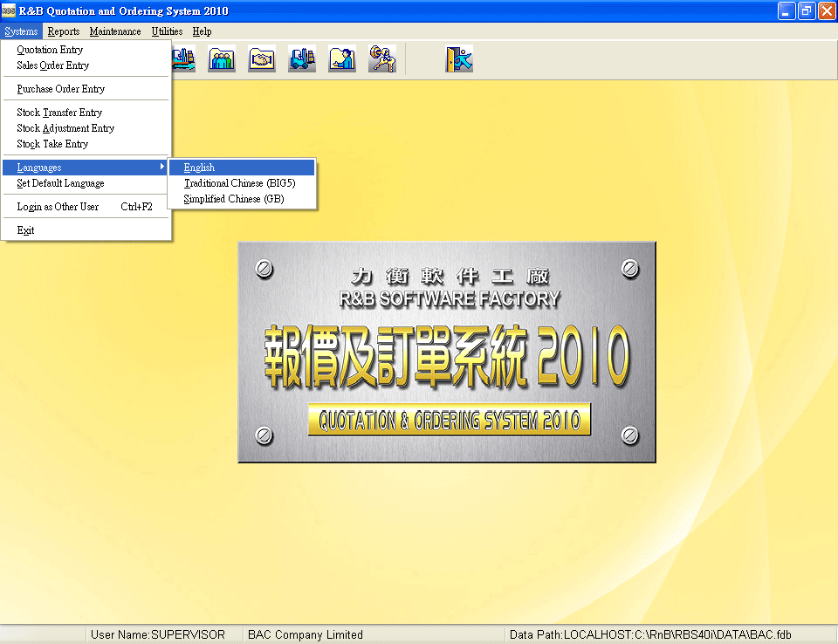Image resolution: width=838 pixels, height=644 pixels.
Task: Click the keys and lock toolbar icon
Action: [x=382, y=58]
